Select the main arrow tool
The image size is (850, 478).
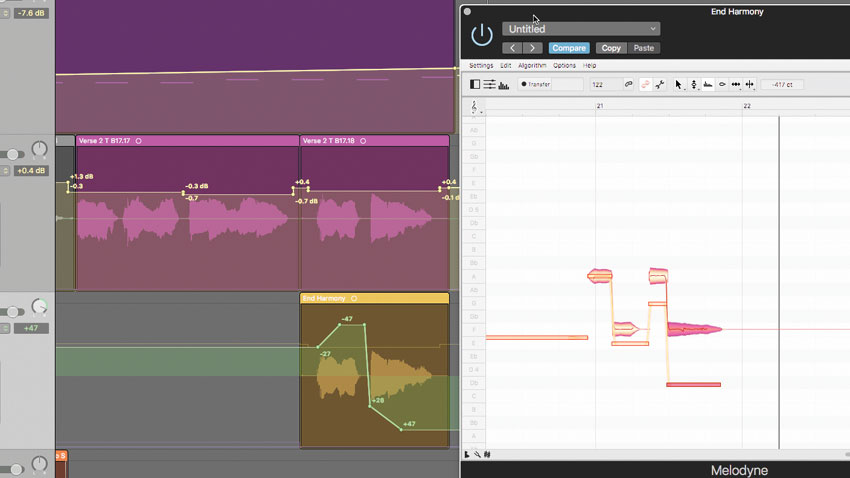(x=678, y=85)
